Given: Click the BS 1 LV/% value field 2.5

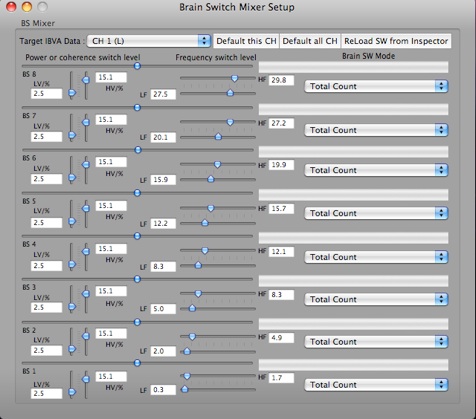Looking at the screenshot, I should point(46,394).
